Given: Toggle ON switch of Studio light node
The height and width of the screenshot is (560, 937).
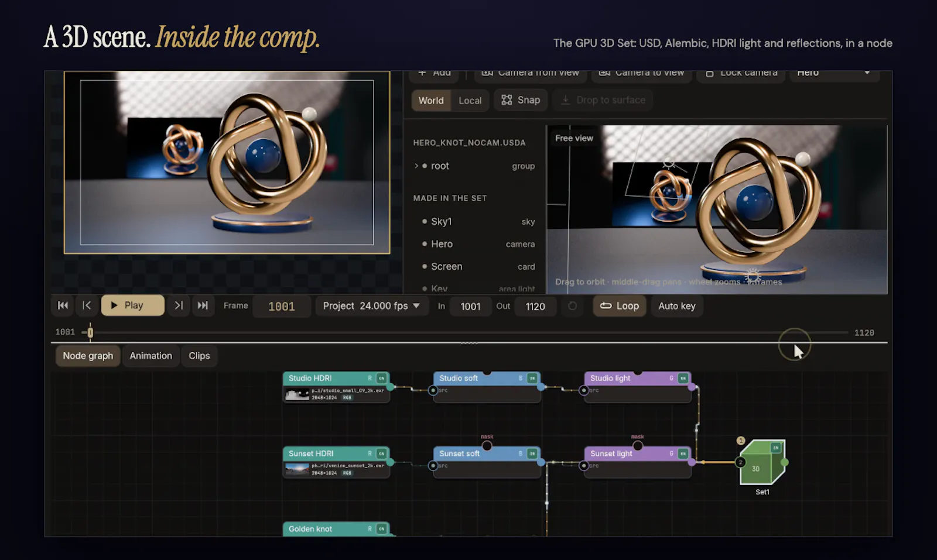Looking at the screenshot, I should pyautogui.click(x=683, y=379).
